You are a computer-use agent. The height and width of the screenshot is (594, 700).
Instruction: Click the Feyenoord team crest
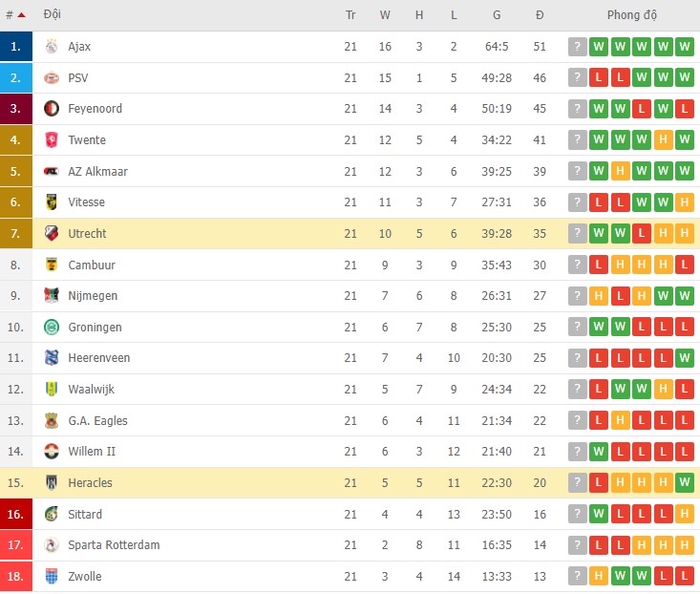pos(52,109)
